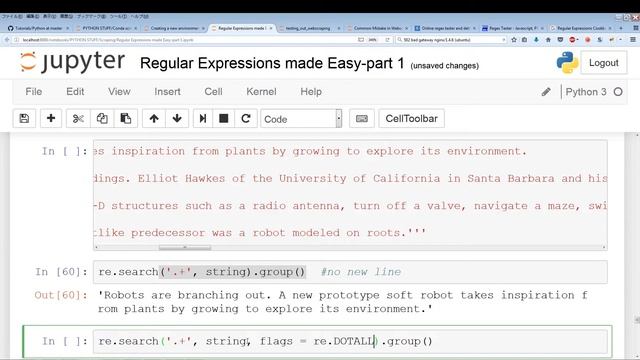Click inside the re.DOTALL code cell

[350, 341]
